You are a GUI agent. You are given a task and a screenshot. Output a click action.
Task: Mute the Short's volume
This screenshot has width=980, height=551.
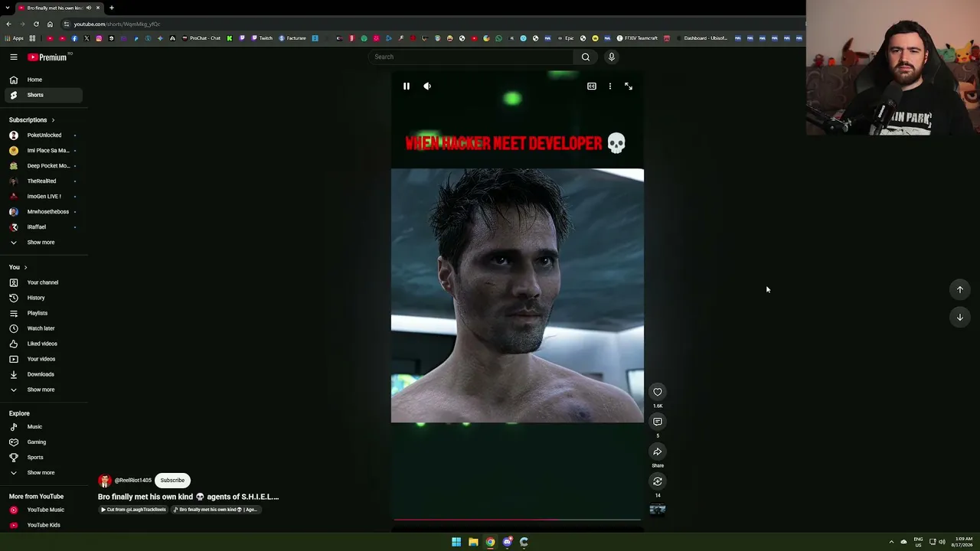[427, 86]
